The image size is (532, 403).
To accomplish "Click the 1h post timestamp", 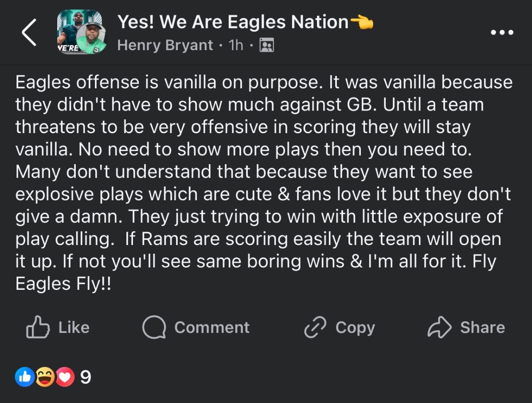I will (x=236, y=45).
